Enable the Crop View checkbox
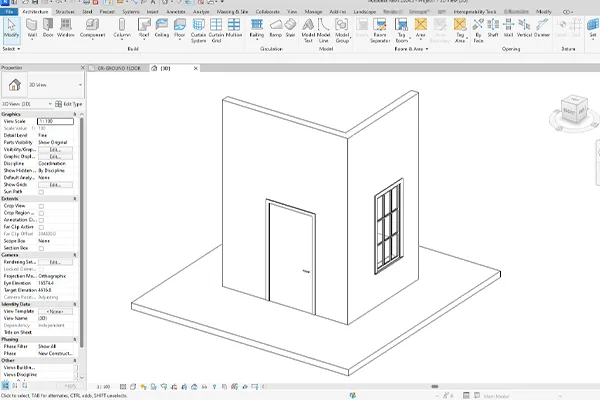The height and width of the screenshot is (400, 600). tap(41, 206)
